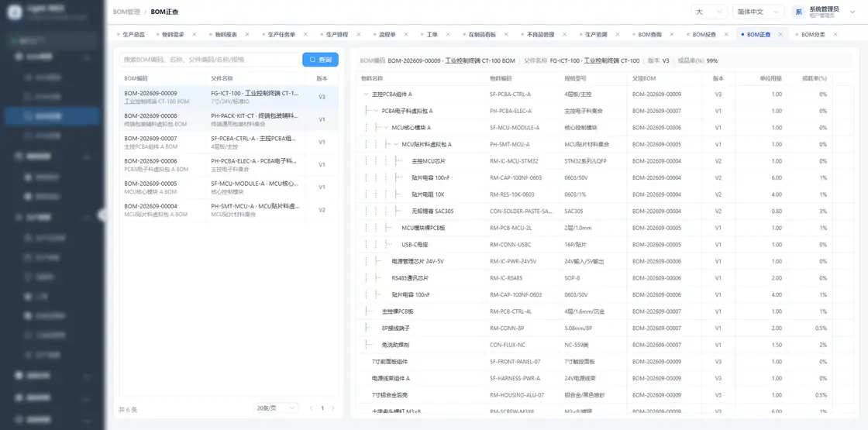868x430 pixels.
Task: Click material code CON-FLUX-NC
Action: [x=508, y=345]
